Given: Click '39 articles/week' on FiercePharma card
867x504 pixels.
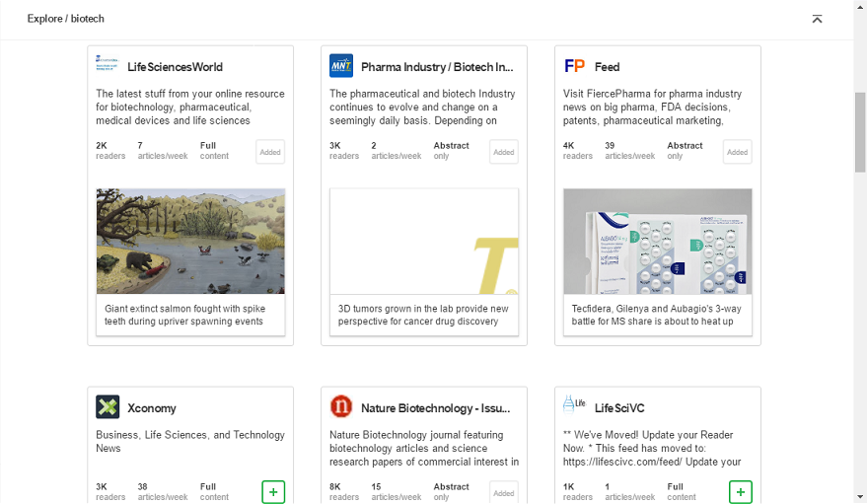Looking at the screenshot, I should pos(630,150).
